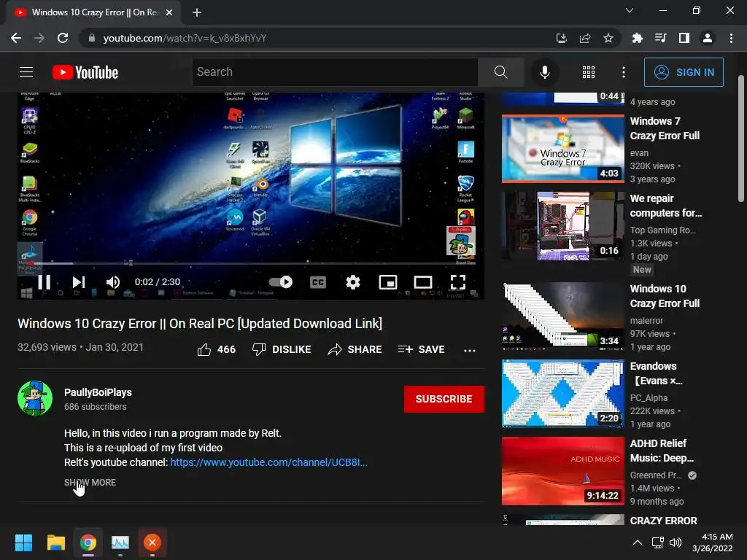Toggle closed captions on the video

tap(318, 282)
